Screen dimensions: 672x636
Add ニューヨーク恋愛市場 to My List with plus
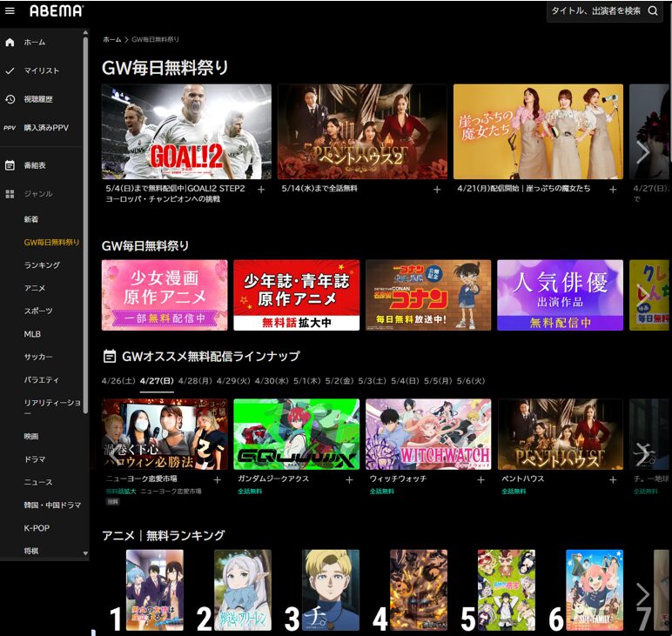tap(218, 479)
